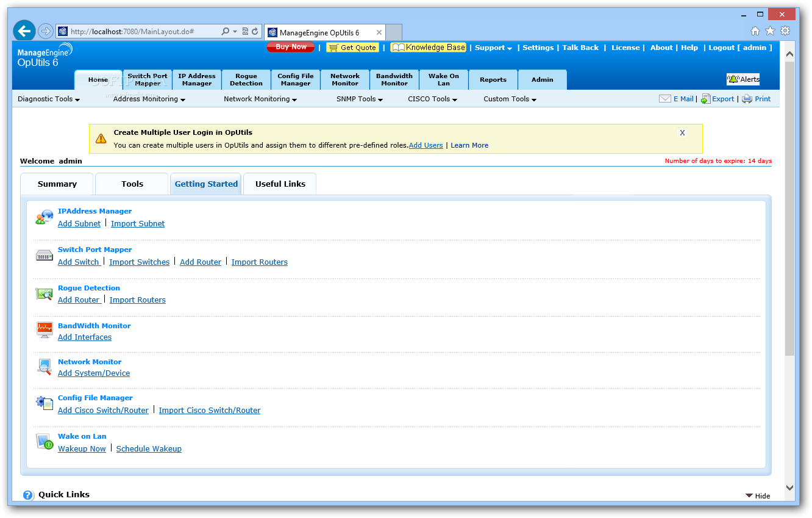Open the Network Monitor module tab
812x518 pixels.
(x=345, y=80)
